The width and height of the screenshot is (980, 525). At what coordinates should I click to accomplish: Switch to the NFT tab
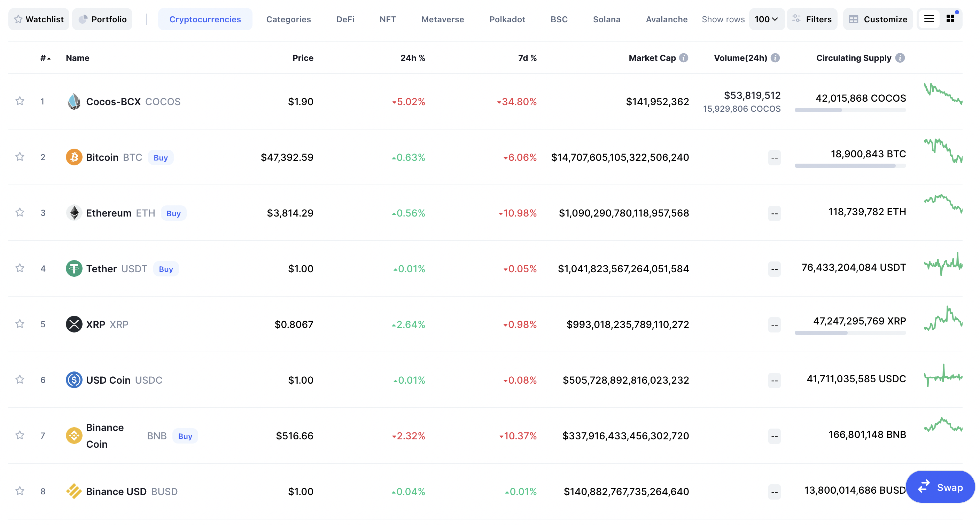388,19
